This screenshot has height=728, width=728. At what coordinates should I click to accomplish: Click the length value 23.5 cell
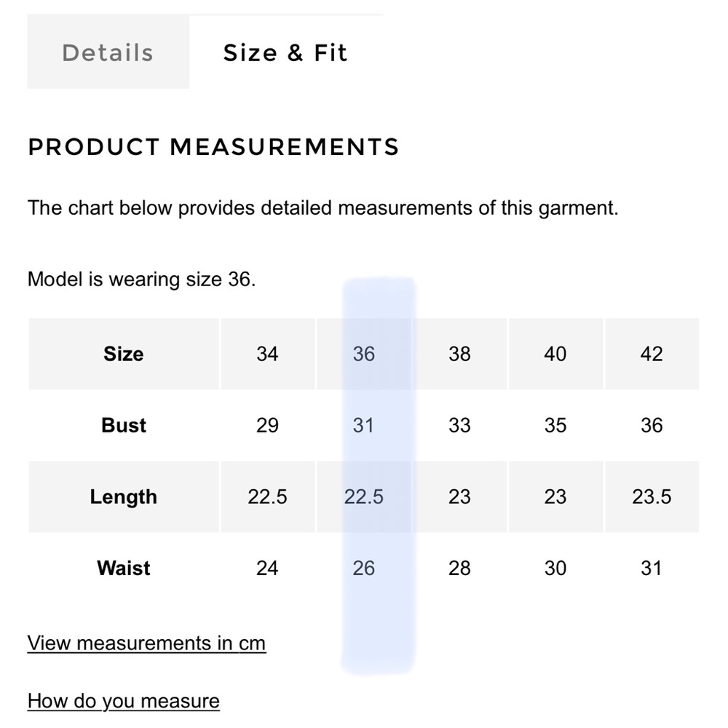[x=652, y=496]
